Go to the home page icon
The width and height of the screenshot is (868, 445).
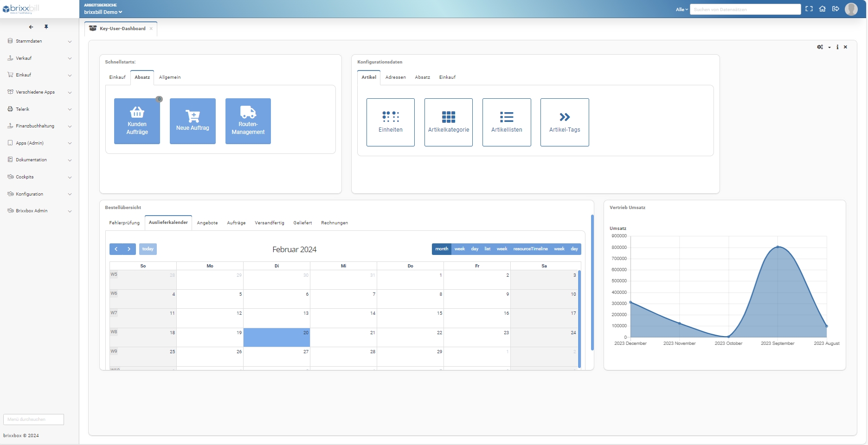click(823, 9)
